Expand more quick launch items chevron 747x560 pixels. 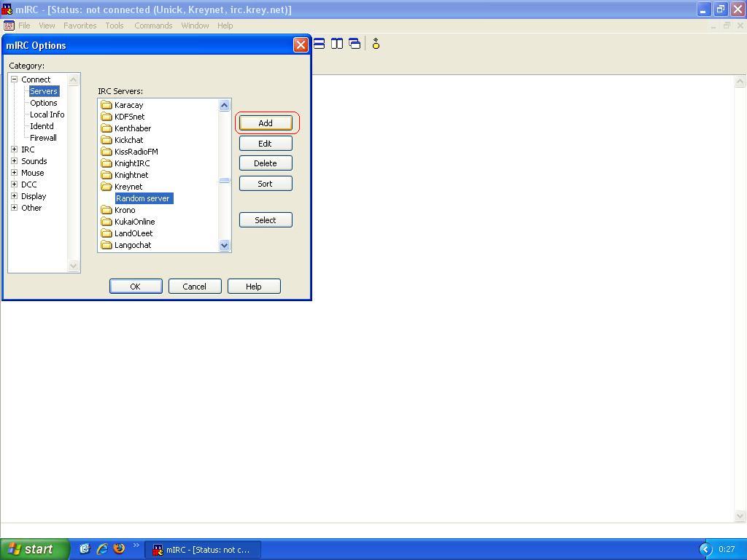tap(136, 545)
